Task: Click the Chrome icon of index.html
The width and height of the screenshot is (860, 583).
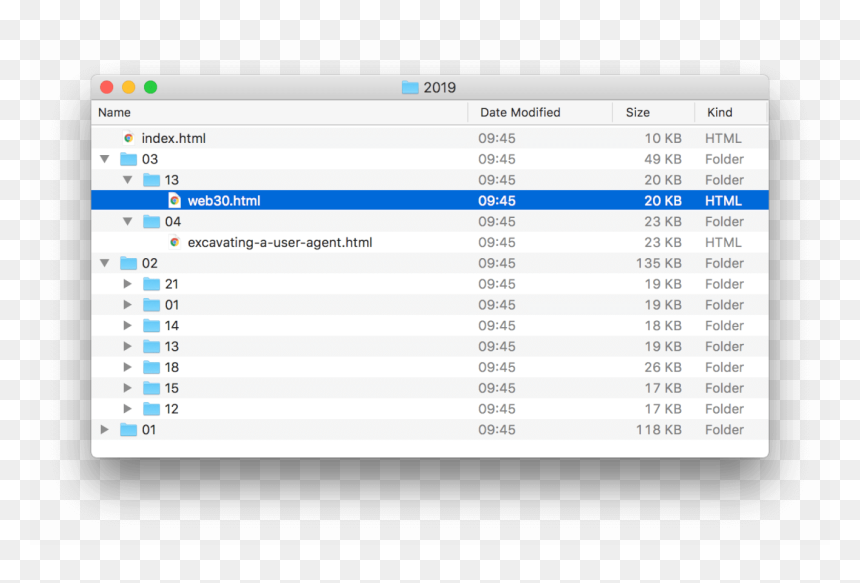Action: [128, 138]
